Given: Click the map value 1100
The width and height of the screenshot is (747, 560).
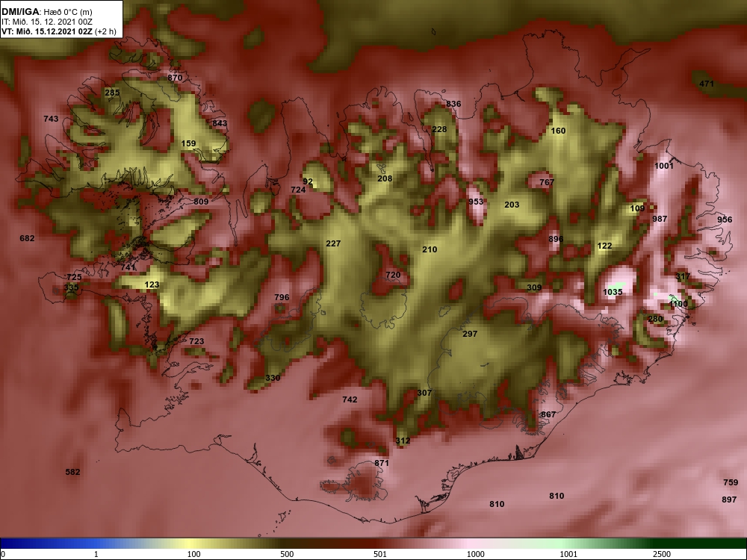Looking at the screenshot, I should (x=678, y=304).
